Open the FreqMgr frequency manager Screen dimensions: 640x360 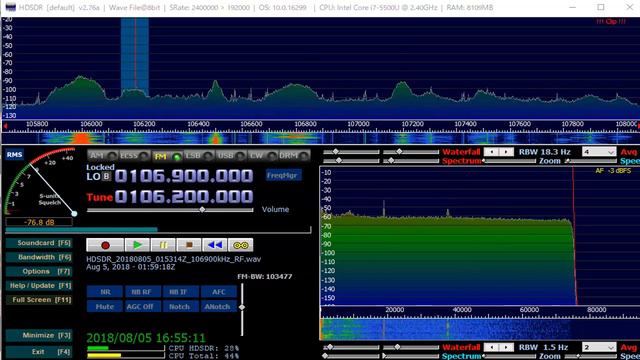tap(284, 176)
